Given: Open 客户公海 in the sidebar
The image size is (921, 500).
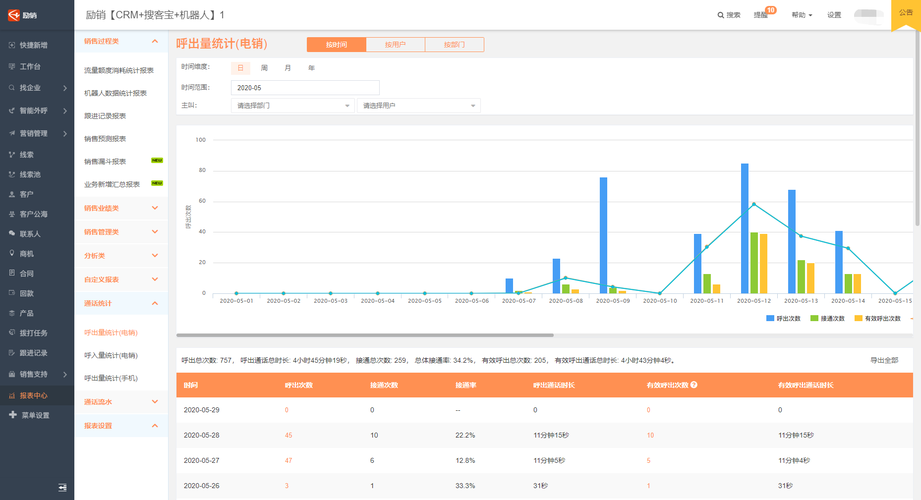Looking at the screenshot, I should pyautogui.click(x=33, y=214).
